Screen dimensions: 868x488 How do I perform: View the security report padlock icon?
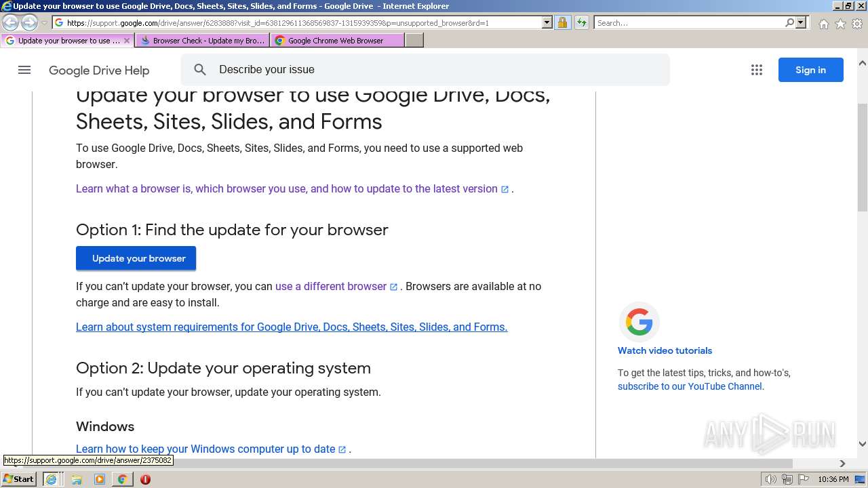coord(562,22)
